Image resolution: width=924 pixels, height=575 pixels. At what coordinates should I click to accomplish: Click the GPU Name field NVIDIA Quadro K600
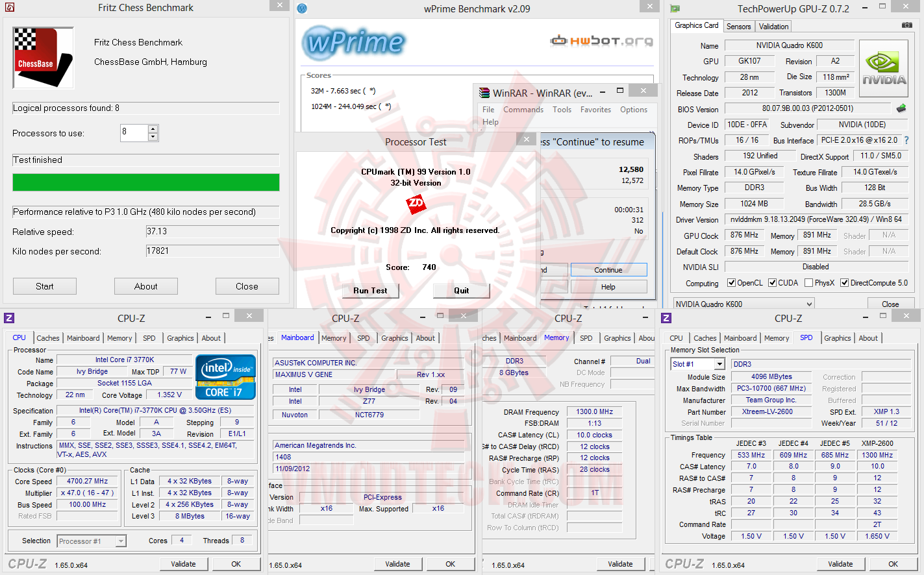pyautogui.click(x=790, y=45)
